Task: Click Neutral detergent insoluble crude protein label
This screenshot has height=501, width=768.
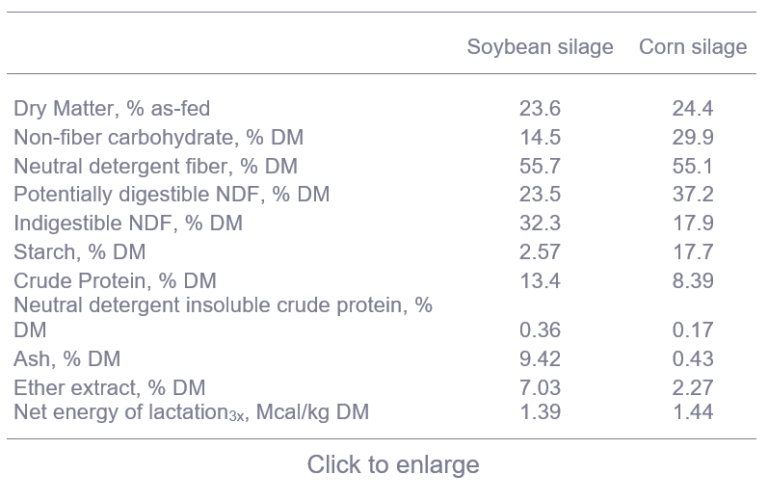Action: [223, 317]
